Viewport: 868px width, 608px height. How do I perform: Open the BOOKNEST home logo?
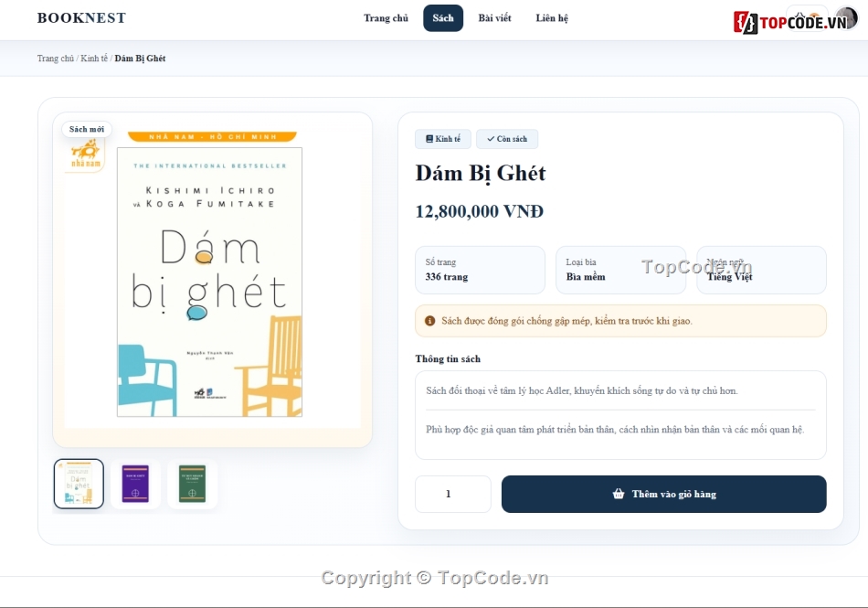tap(81, 17)
